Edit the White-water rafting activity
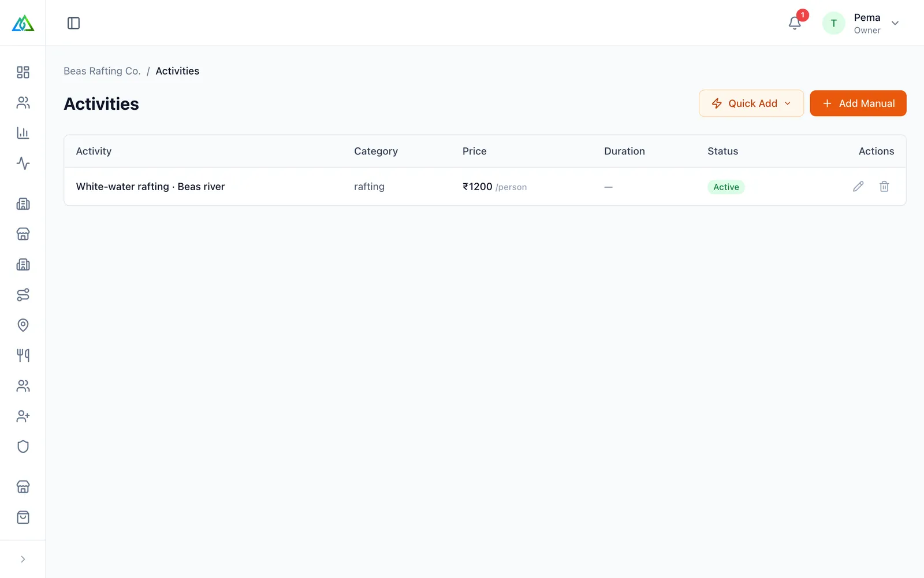Image resolution: width=924 pixels, height=578 pixels. 858,186
